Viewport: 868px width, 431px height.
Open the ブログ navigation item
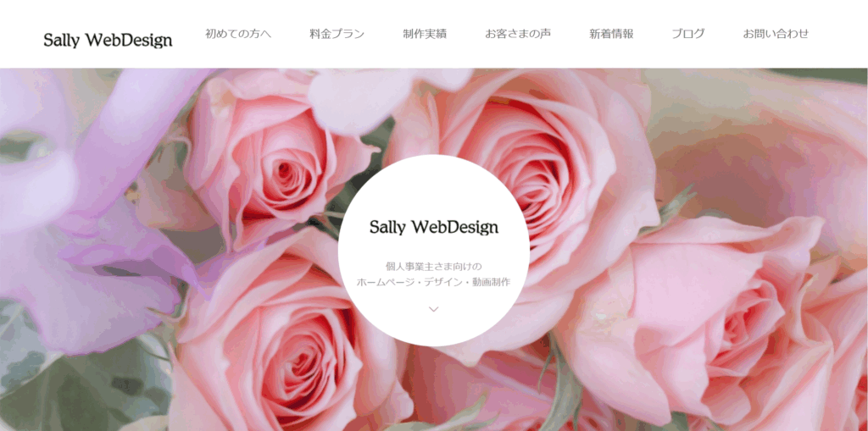coord(688,34)
